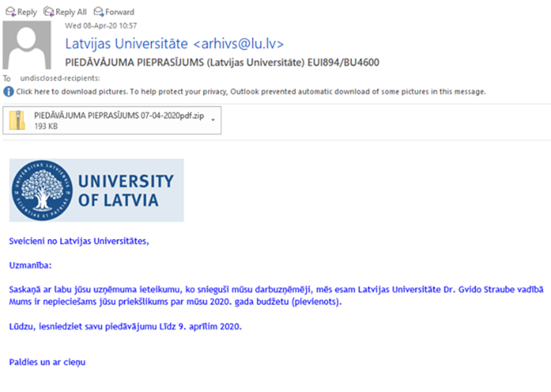551x392 pixels.
Task: Click the University of Latvia logo image
Action: (96, 190)
